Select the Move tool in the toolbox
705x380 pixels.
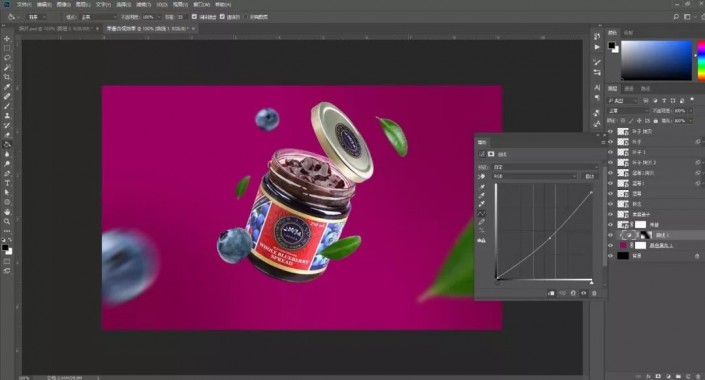pyautogui.click(x=7, y=39)
